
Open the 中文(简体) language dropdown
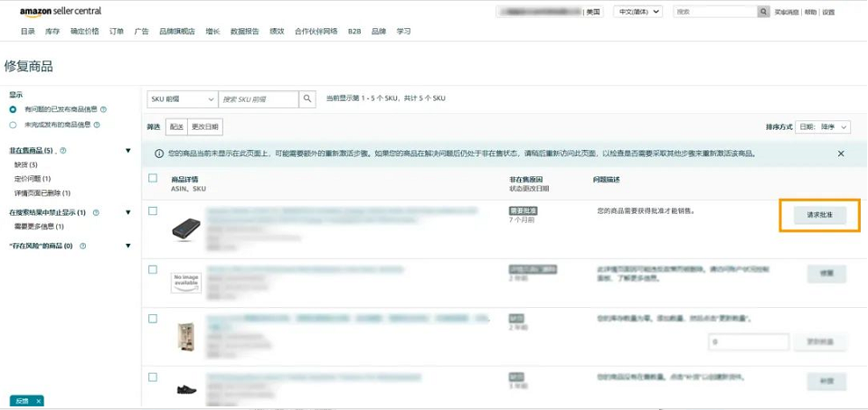coord(637,12)
